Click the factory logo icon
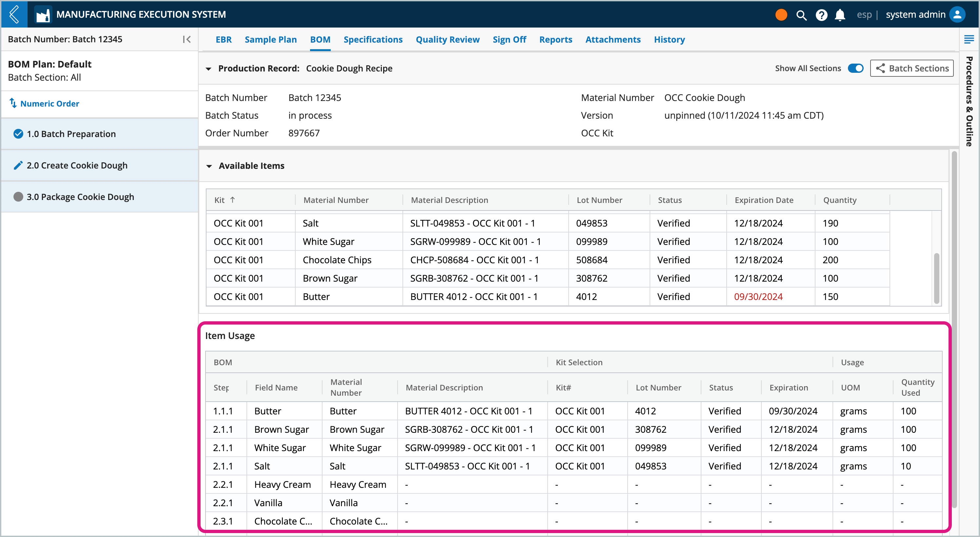This screenshot has height=537, width=980. click(43, 14)
